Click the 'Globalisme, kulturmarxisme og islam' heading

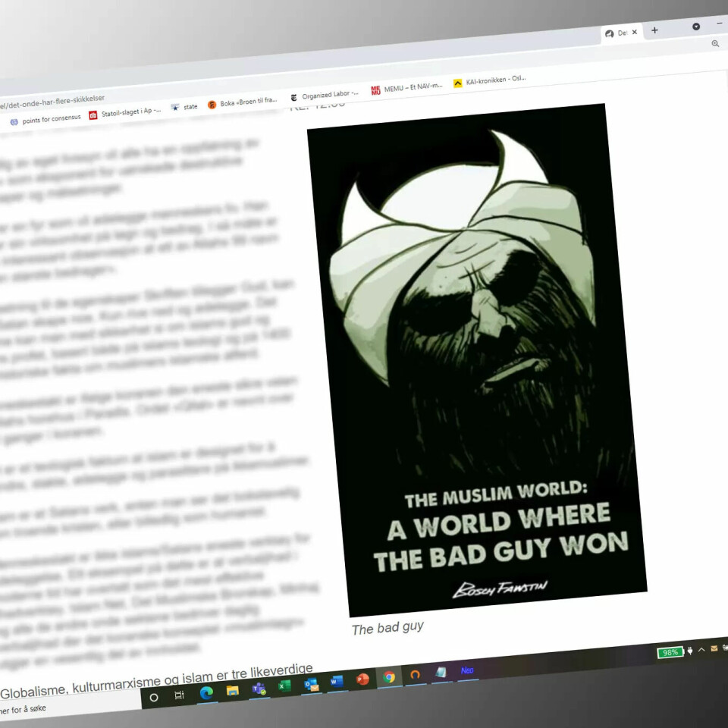pos(156,682)
